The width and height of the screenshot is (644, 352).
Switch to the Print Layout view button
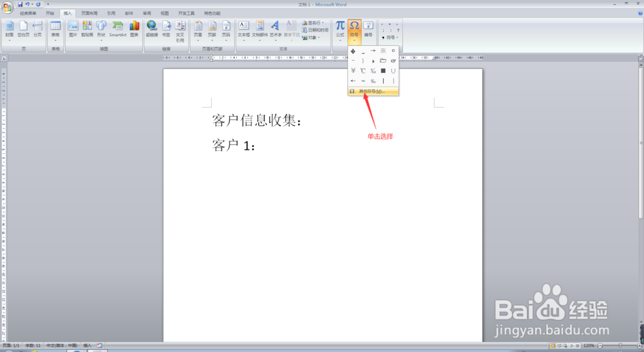pyautogui.click(x=553, y=346)
